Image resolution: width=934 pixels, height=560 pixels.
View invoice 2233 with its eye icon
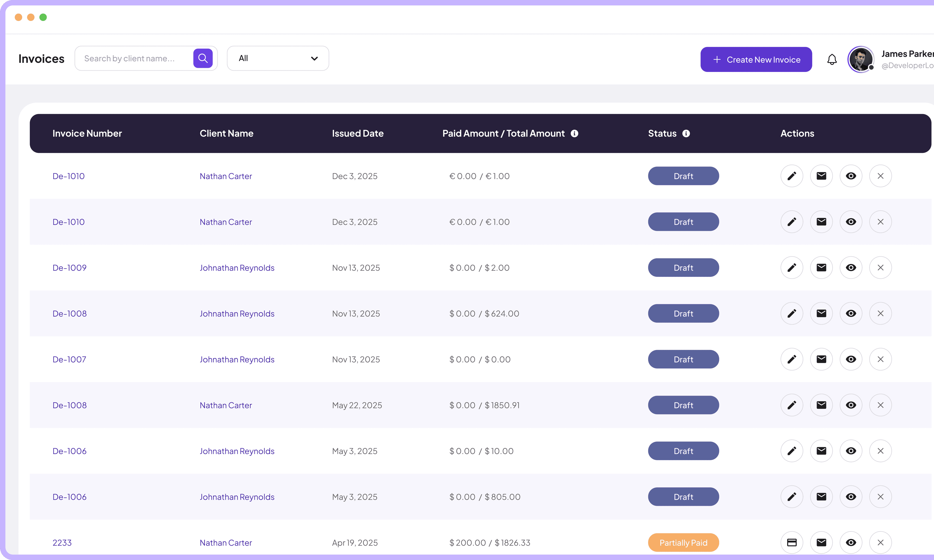coord(851,542)
